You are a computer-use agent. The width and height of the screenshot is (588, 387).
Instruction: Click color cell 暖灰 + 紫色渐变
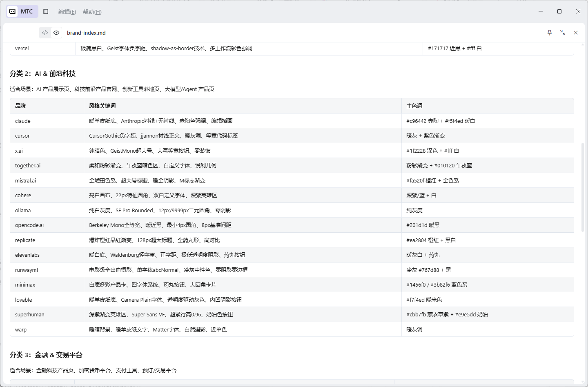(x=488, y=136)
